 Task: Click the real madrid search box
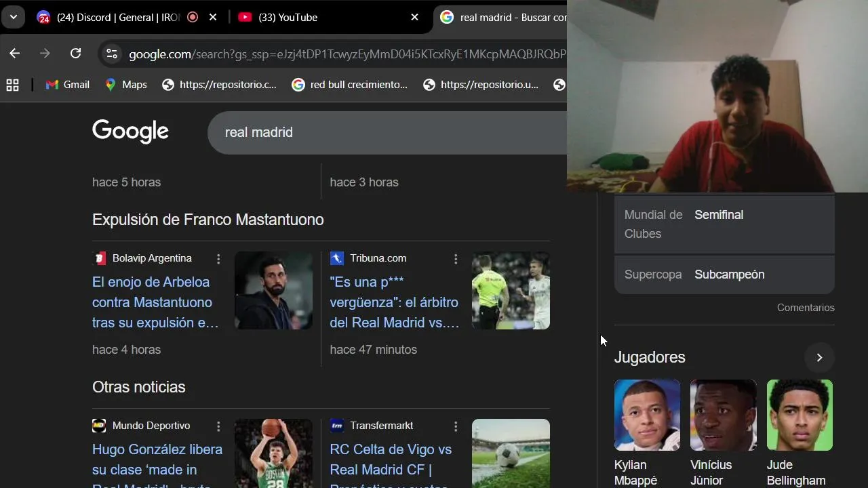pyautogui.click(x=387, y=132)
